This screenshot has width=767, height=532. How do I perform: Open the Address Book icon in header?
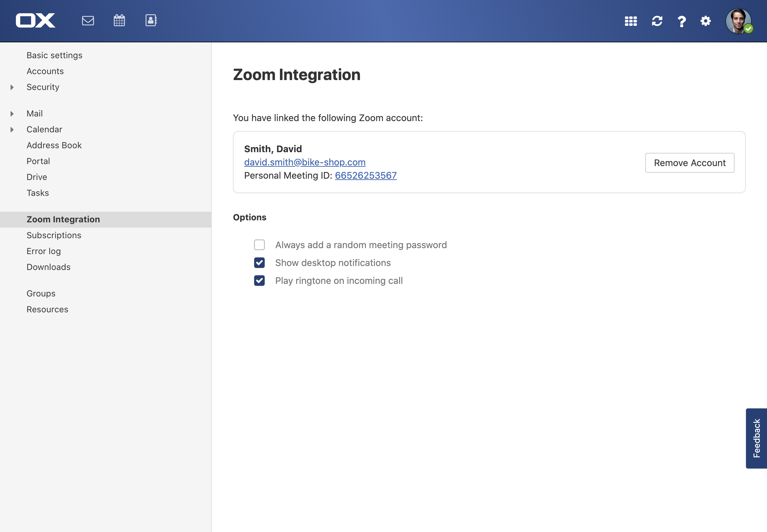[151, 21]
